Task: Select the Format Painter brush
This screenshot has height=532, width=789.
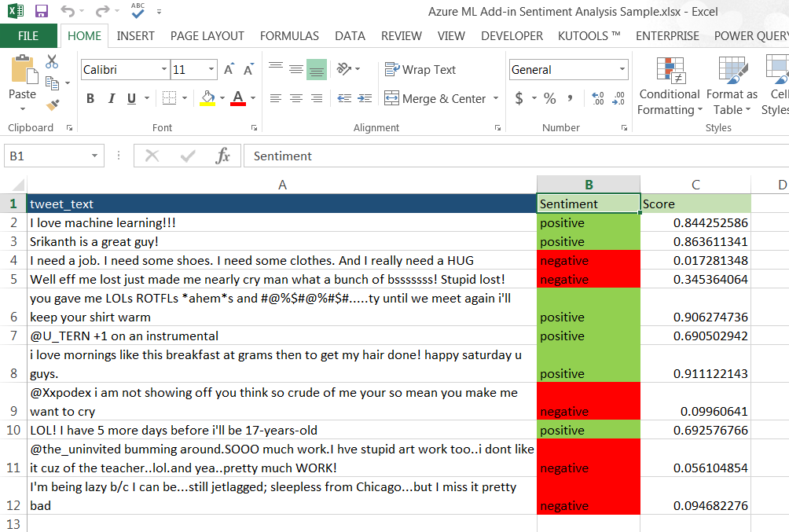Action: tap(52, 105)
